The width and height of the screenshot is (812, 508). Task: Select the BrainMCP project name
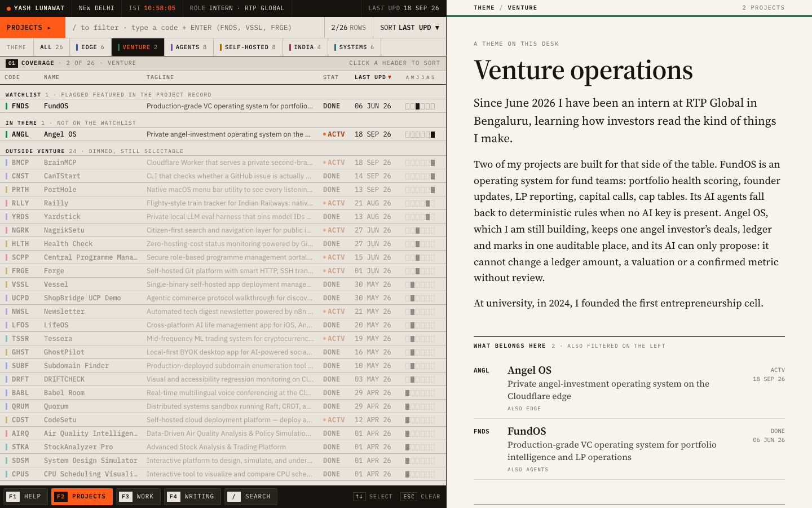pos(60,163)
